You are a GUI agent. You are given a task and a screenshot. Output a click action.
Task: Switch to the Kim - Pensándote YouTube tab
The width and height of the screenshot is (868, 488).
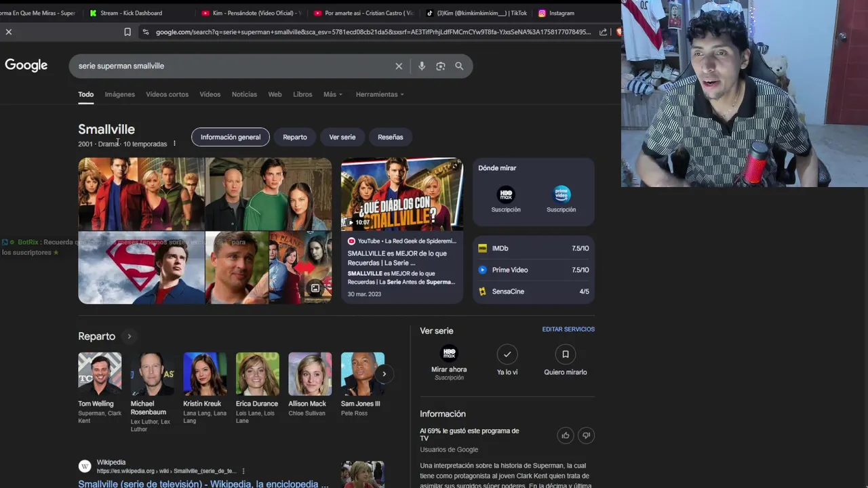pyautogui.click(x=251, y=13)
